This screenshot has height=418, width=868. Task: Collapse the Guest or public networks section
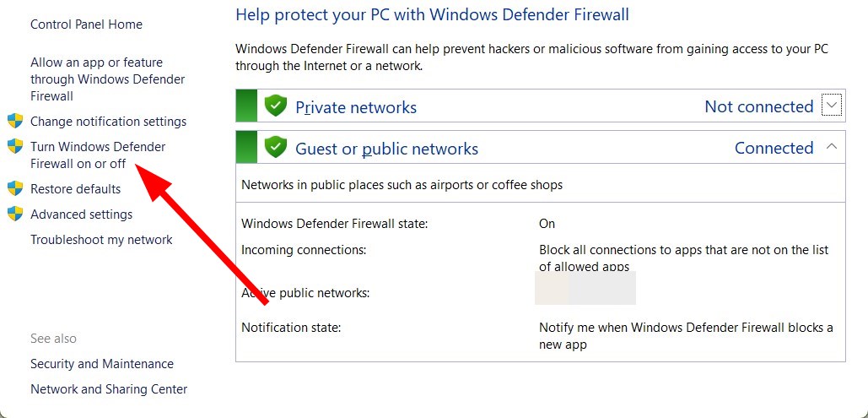[x=833, y=147]
